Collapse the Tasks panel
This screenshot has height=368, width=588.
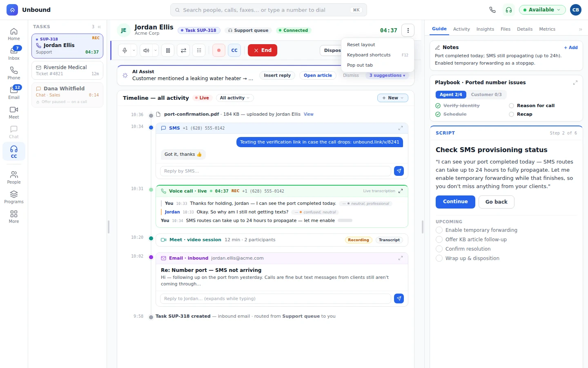click(99, 27)
